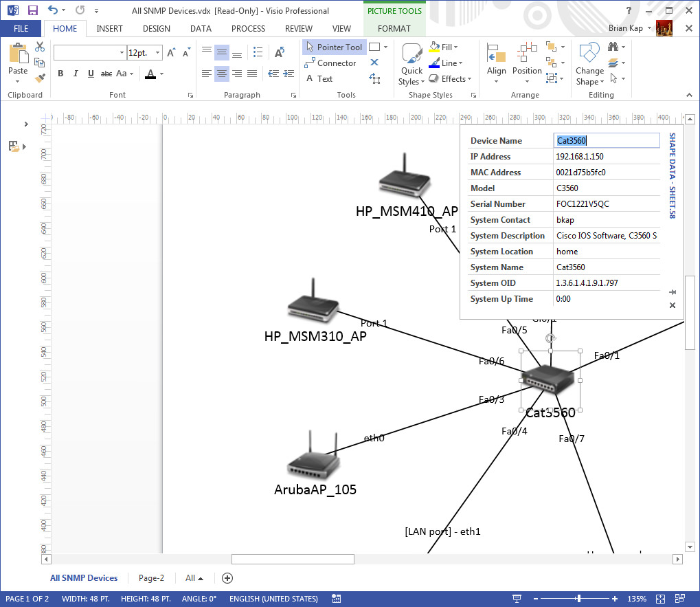The height and width of the screenshot is (607, 700).
Task: Open the All pages list
Action: tap(194, 578)
